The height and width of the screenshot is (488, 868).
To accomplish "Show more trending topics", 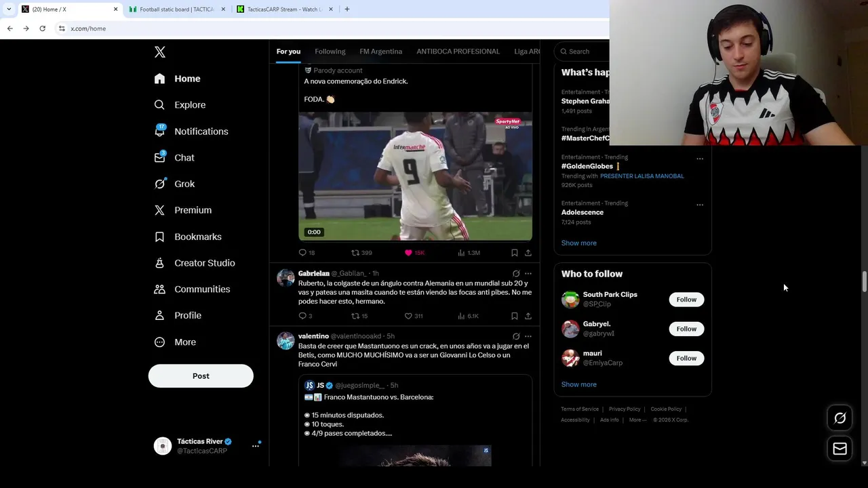I will [578, 243].
